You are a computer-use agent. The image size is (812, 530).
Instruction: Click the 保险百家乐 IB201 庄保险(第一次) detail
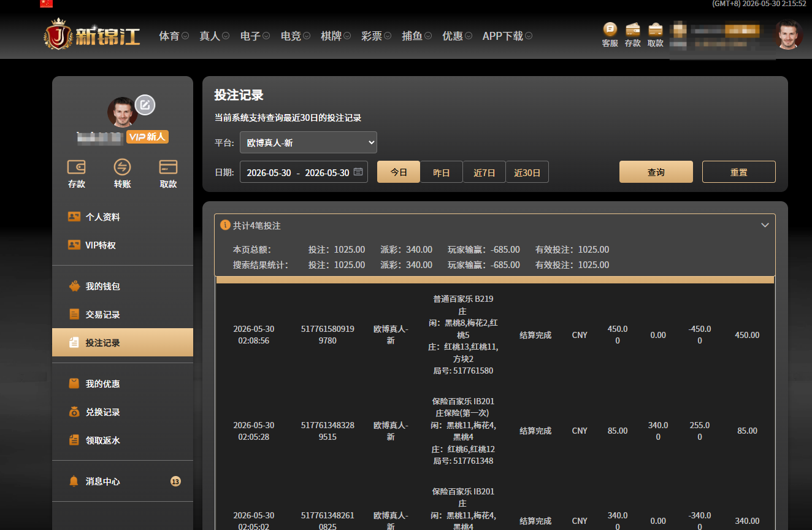point(463,431)
